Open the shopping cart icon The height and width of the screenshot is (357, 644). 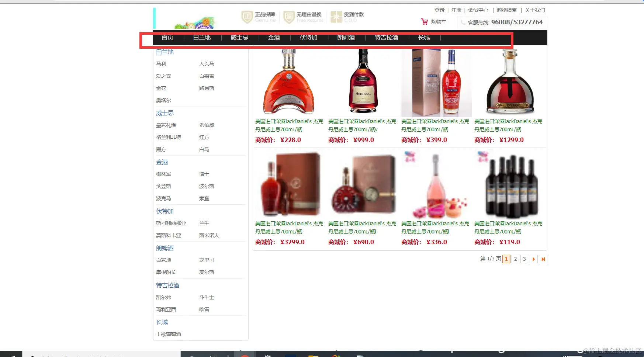pos(425,22)
